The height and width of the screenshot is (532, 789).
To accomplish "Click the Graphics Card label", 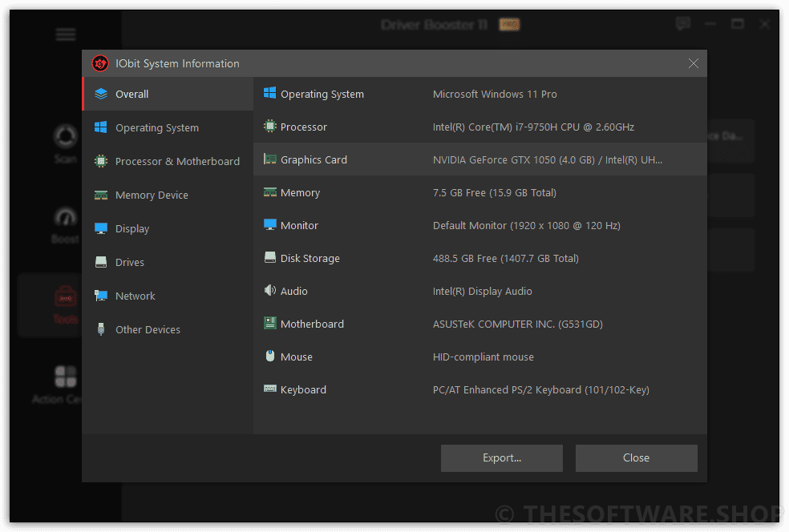I will click(314, 160).
